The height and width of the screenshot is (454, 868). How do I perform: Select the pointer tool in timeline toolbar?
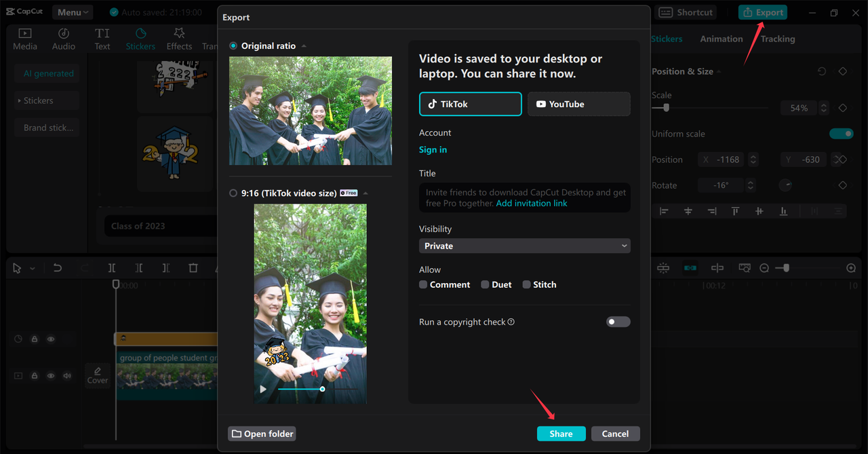pyautogui.click(x=17, y=268)
